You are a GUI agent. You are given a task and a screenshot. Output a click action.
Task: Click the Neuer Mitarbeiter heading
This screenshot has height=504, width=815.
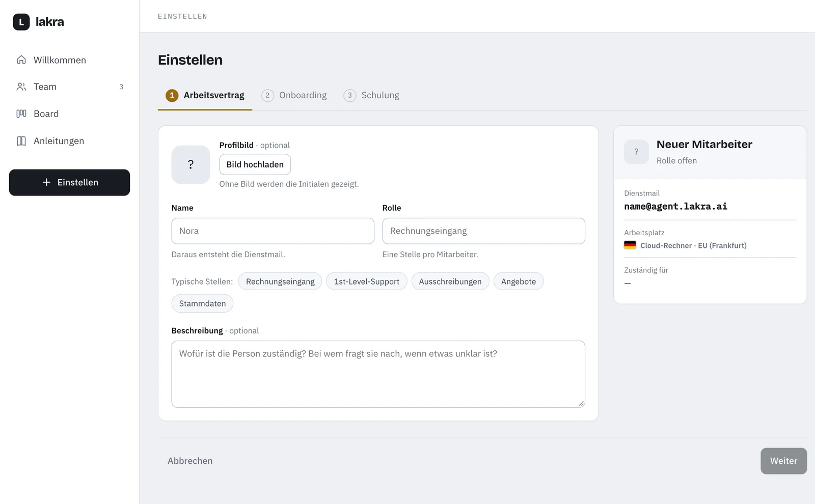(704, 144)
